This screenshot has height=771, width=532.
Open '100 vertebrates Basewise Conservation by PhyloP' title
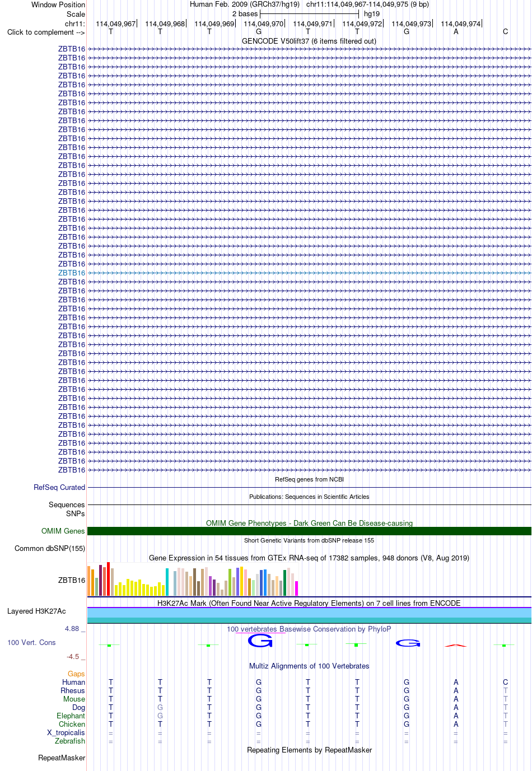tap(309, 629)
